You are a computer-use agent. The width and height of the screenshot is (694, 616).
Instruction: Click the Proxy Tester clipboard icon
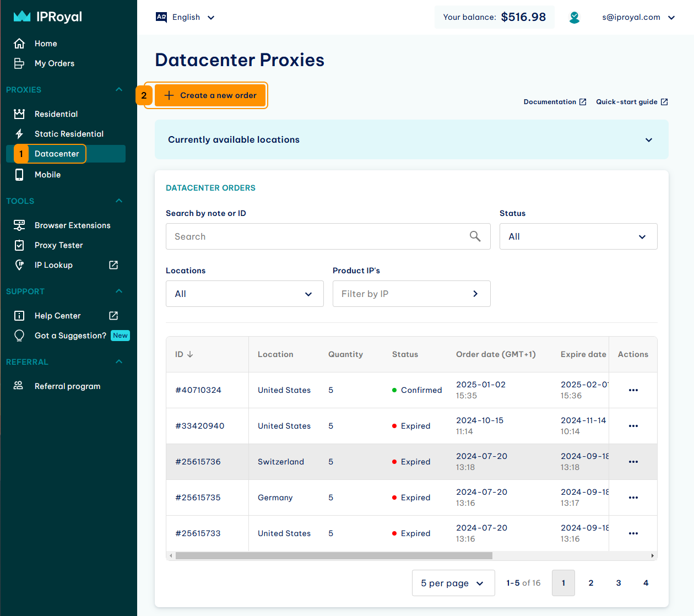pos(19,245)
